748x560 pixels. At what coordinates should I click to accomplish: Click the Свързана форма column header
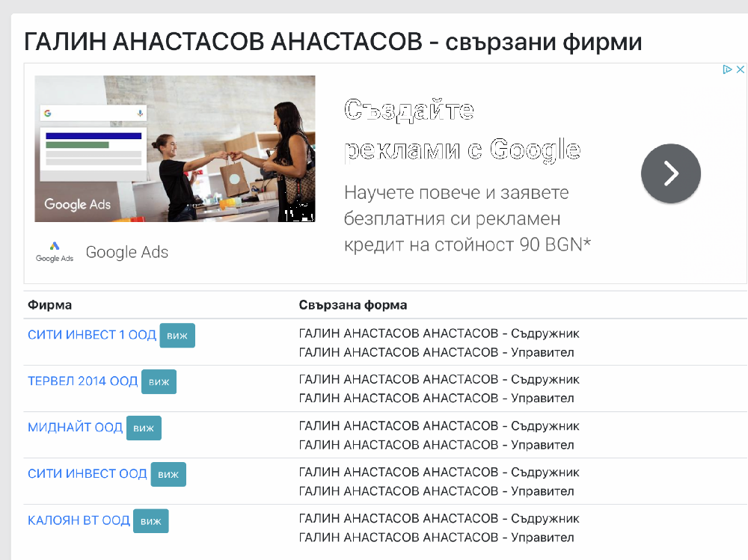352,305
